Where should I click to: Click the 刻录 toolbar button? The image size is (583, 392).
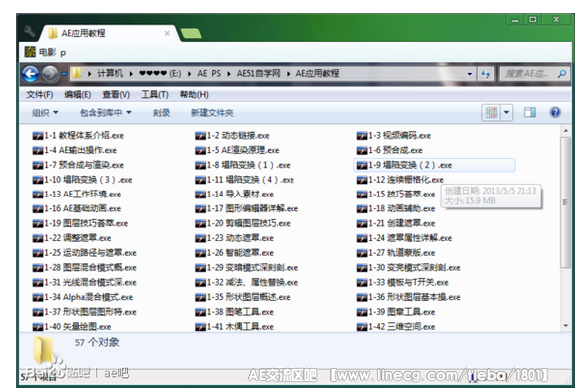161,112
